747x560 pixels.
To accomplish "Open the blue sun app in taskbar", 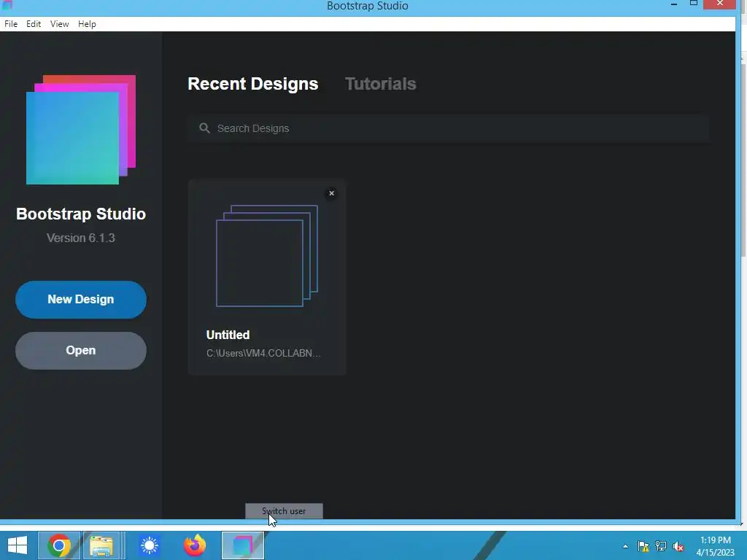I will point(149,545).
